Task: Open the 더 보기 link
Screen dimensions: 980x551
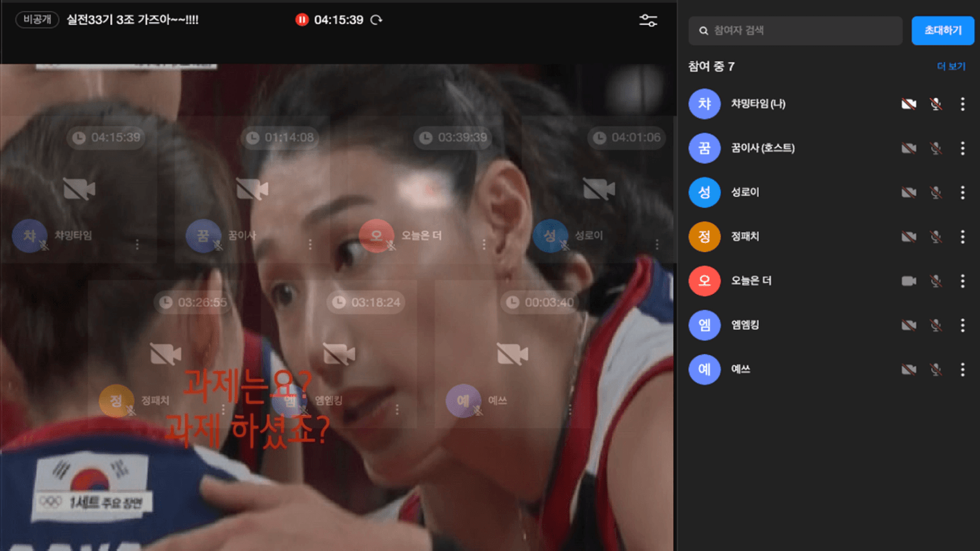Action: click(x=950, y=66)
